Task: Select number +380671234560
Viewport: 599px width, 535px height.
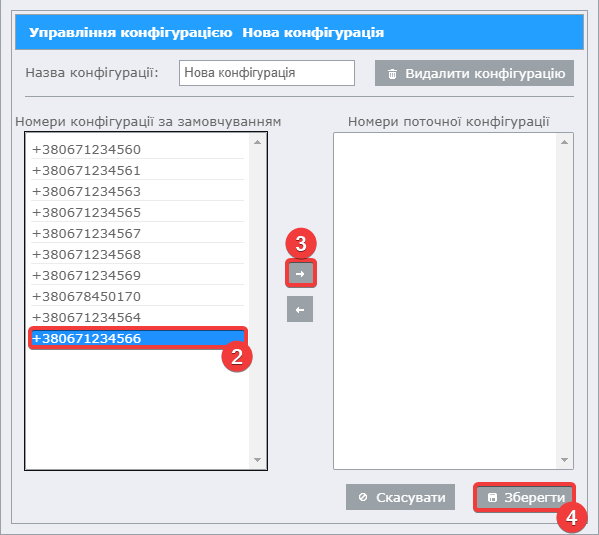Action: 138,149
